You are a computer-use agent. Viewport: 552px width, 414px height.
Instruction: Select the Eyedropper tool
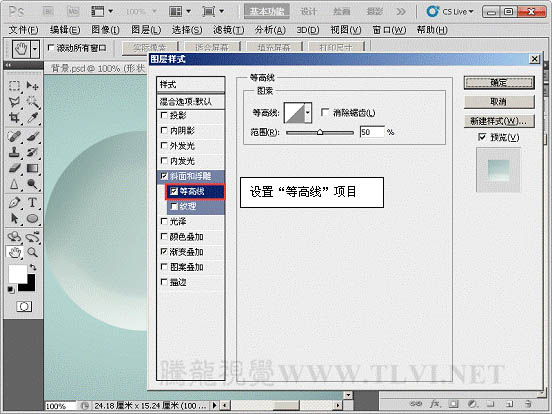coord(32,118)
